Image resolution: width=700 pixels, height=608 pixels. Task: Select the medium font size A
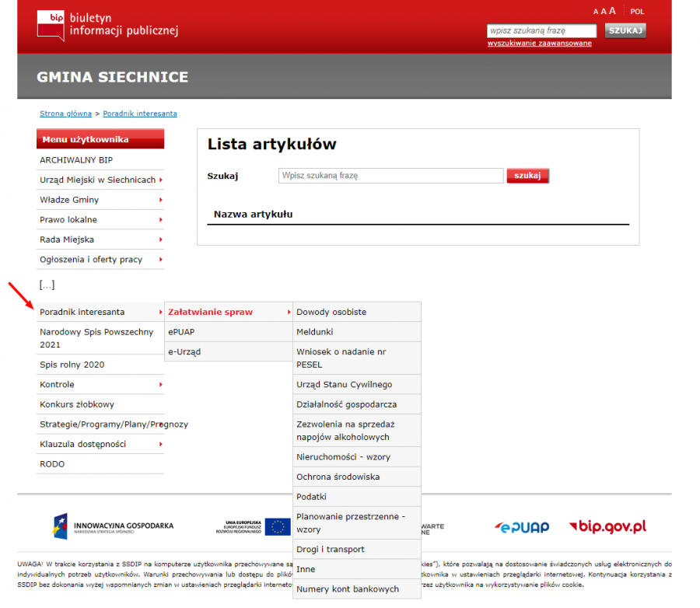[604, 11]
